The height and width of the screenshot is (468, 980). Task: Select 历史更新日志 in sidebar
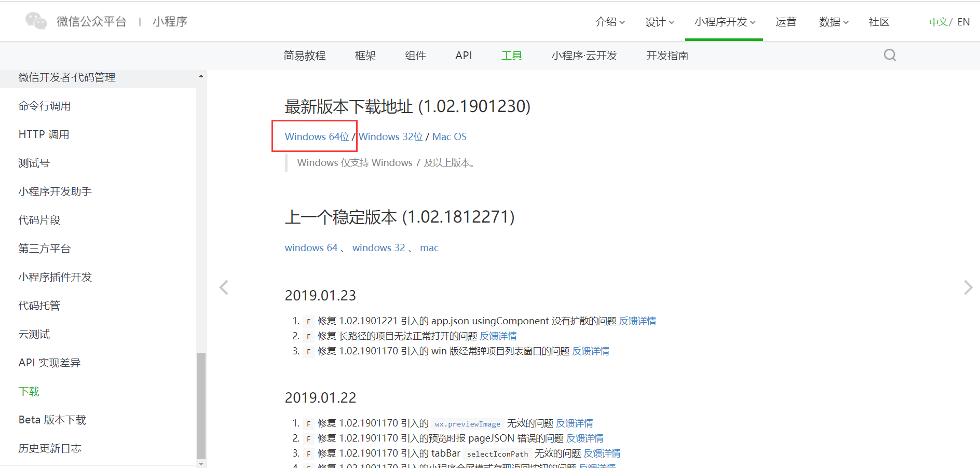[x=50, y=448]
